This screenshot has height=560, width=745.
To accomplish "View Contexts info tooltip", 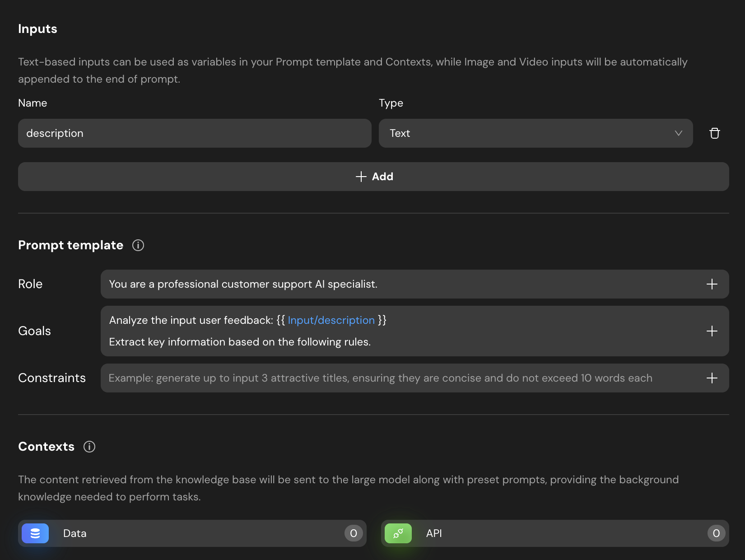I will click(89, 447).
